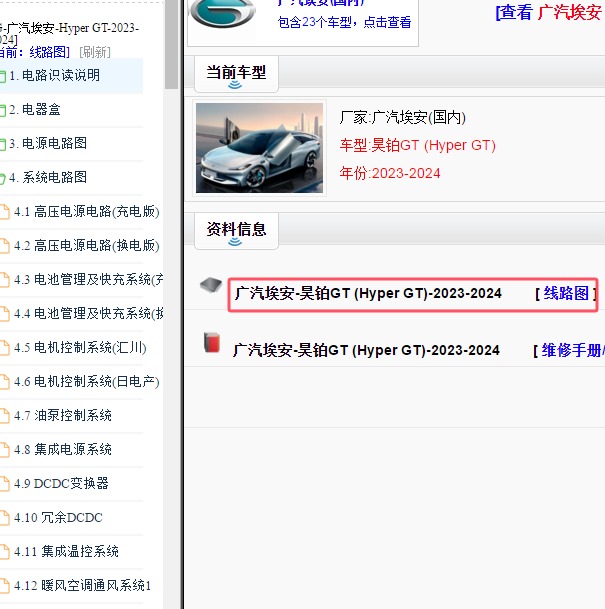This screenshot has height=609, width=605.
Task: Open tree item 1. 电路识读说明
Action: tap(55, 75)
